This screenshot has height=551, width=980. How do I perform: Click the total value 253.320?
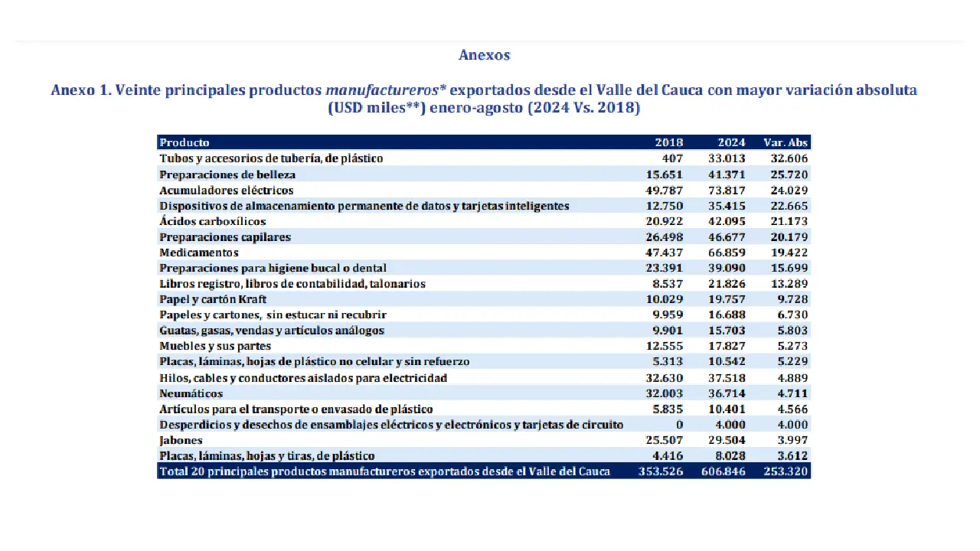[786, 471]
